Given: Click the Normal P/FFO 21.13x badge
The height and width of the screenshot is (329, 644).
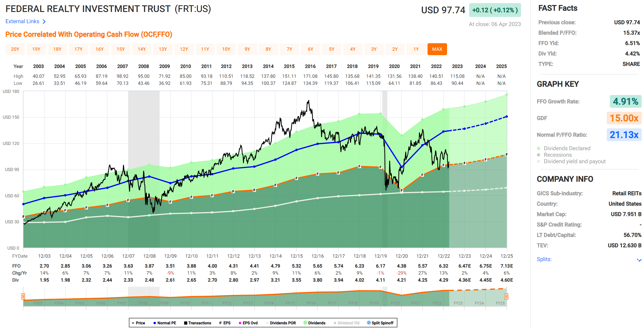Looking at the screenshot, I should (624, 135).
